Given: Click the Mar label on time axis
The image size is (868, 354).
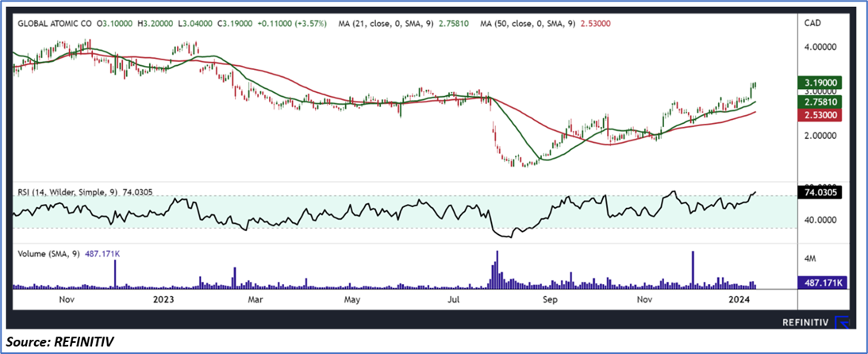Looking at the screenshot, I should click(x=255, y=300).
